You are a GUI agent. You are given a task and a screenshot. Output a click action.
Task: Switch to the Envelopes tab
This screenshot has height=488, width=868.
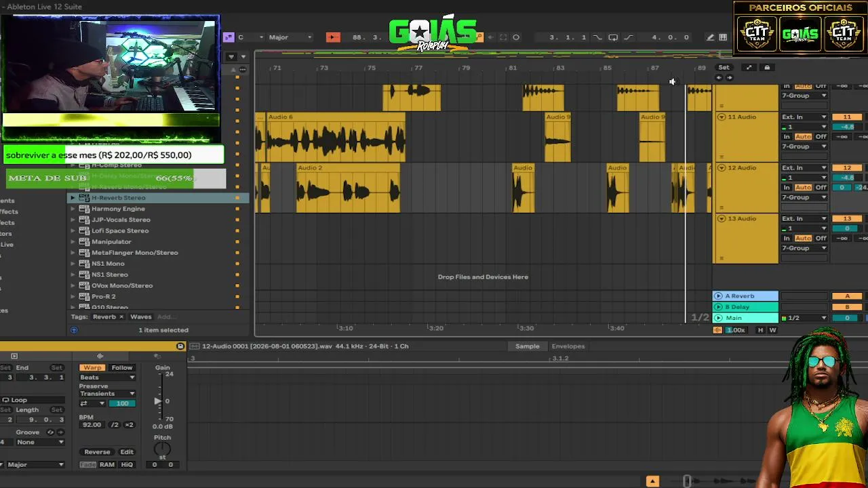coord(568,346)
